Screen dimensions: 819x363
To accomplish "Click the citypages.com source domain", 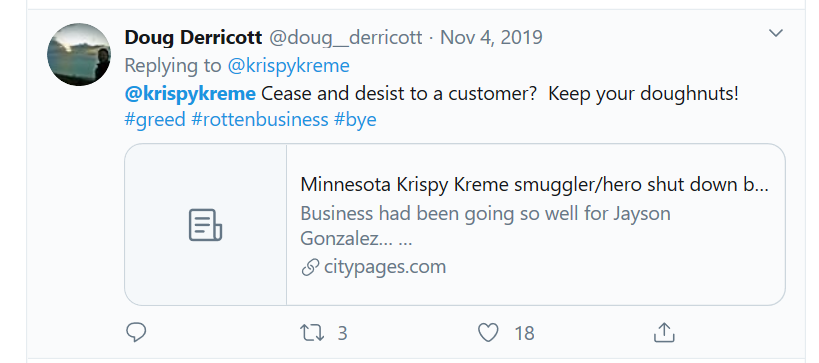I will (385, 267).
